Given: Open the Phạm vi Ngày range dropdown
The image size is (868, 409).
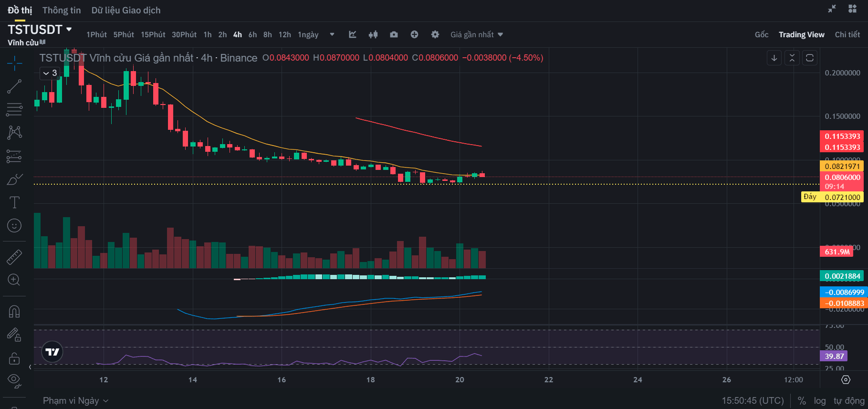Looking at the screenshot, I should pyautogui.click(x=75, y=400).
